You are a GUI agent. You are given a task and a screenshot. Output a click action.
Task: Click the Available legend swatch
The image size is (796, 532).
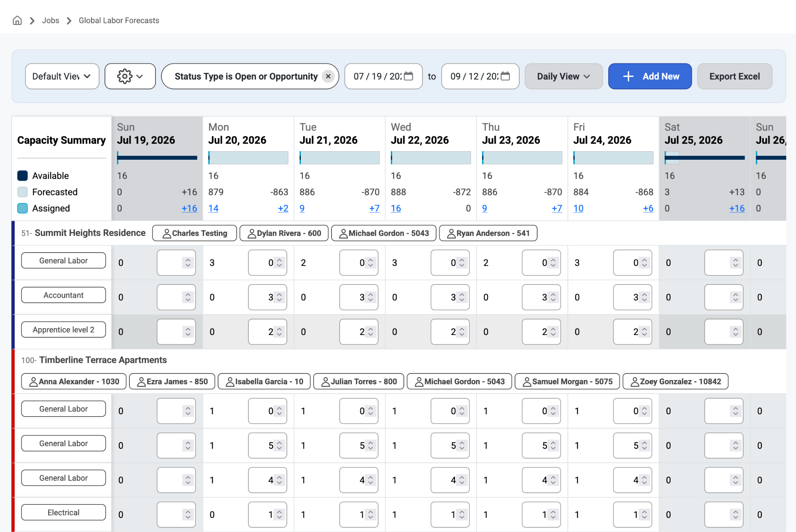click(x=23, y=176)
